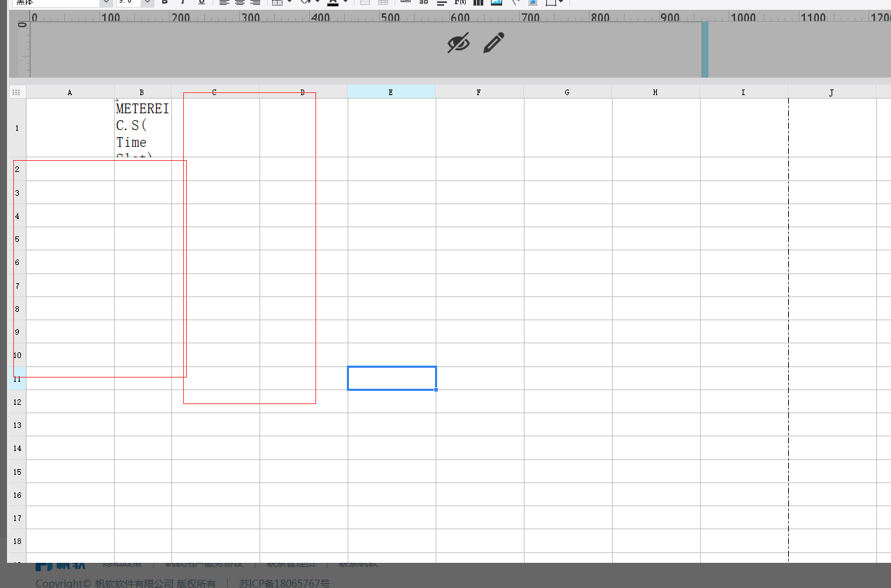The image size is (891, 588).
Task: Select column J header
Action: pos(832,92)
